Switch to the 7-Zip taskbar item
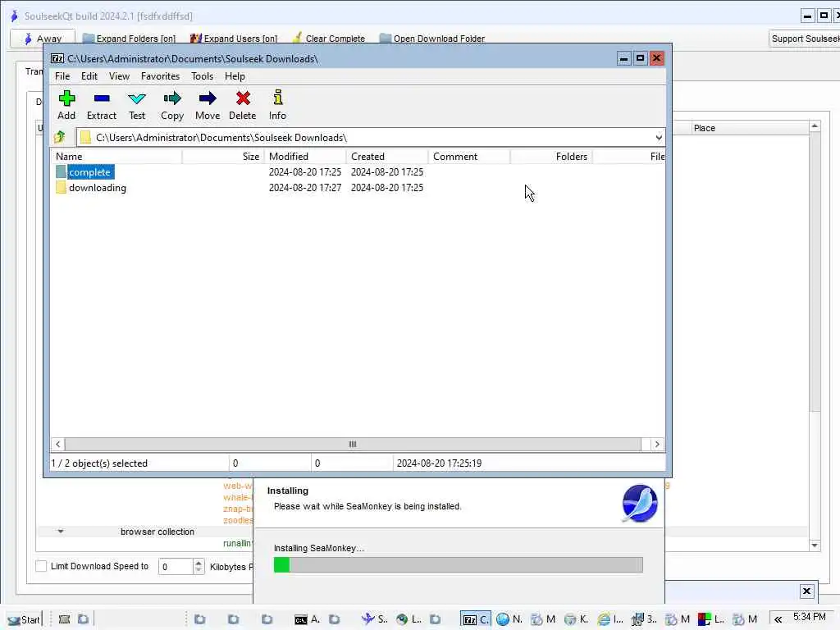Image resolution: width=840 pixels, height=630 pixels. point(476,620)
